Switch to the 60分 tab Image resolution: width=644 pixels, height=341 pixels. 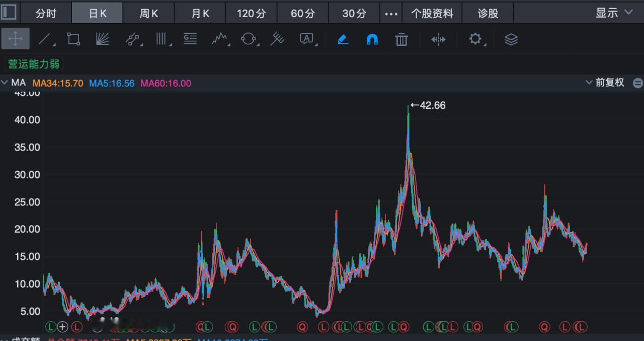point(303,14)
